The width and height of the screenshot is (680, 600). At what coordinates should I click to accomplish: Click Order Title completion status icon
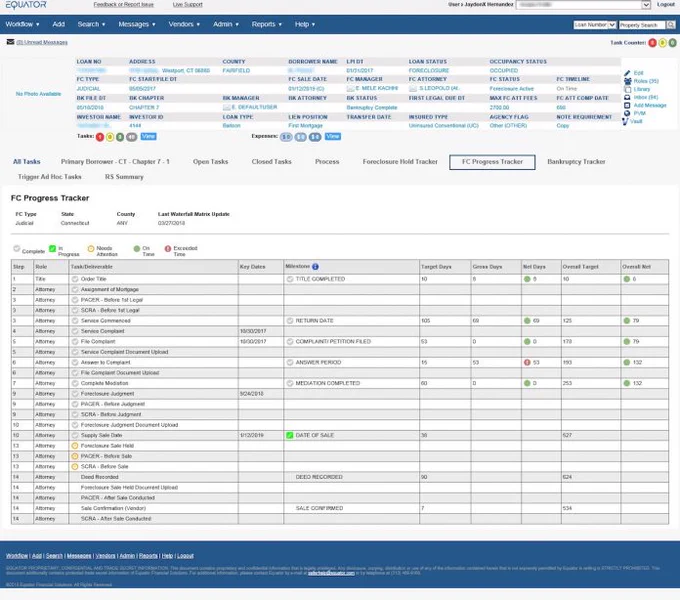pos(75,279)
